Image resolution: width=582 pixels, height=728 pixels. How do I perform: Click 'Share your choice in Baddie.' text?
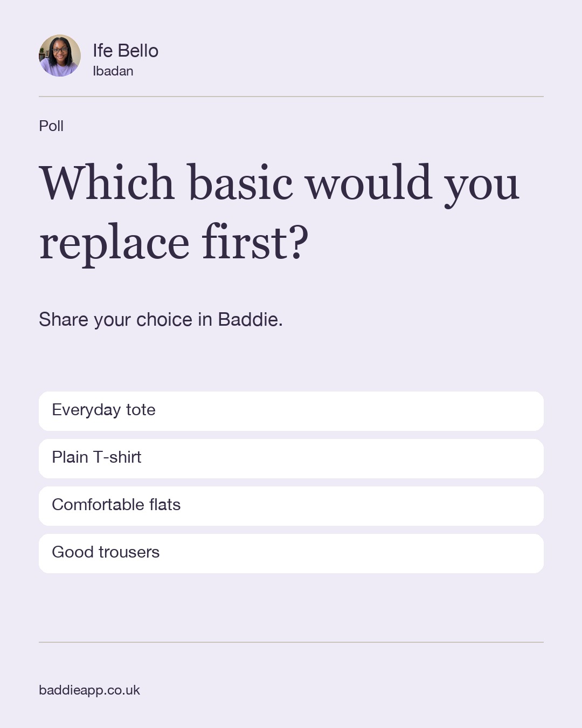pos(161,320)
